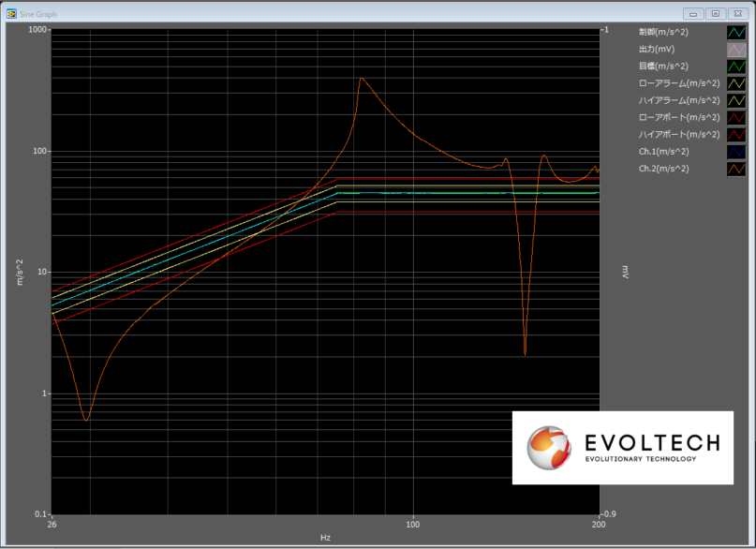Click the Y-axis minimum value 0.1
The image size is (756, 549).
40,514
